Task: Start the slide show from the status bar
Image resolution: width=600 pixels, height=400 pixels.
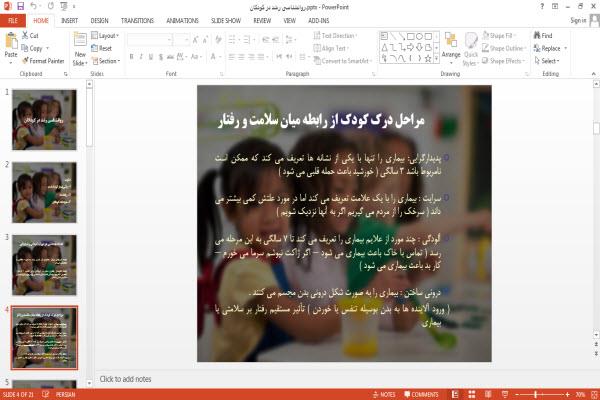Action: point(505,394)
